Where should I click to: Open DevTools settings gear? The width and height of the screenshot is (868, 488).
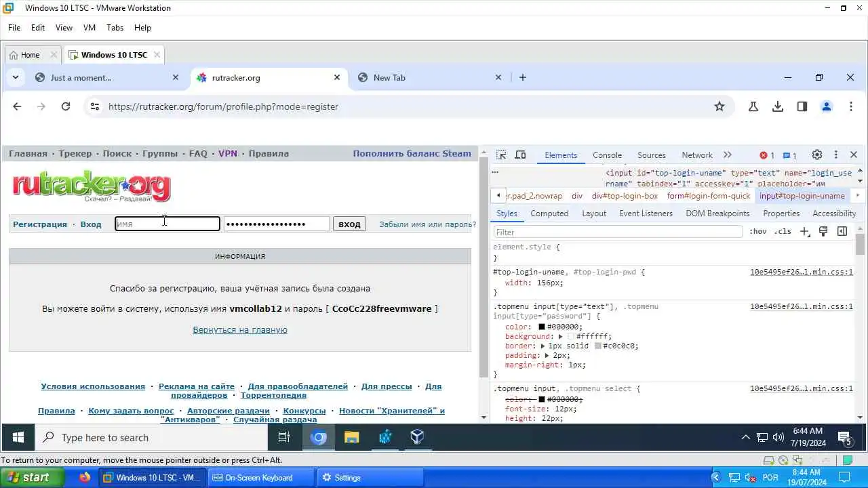pos(817,155)
